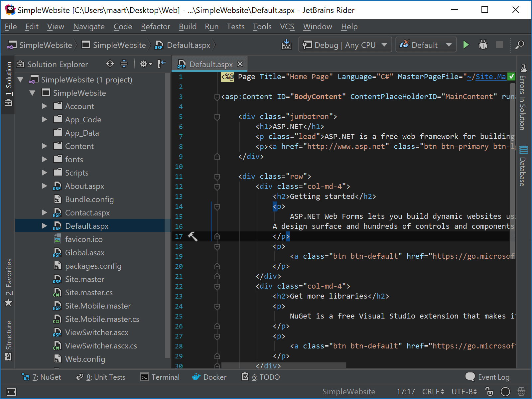Open the TODO tool window
This screenshot has width=532, height=399.
pos(261,377)
